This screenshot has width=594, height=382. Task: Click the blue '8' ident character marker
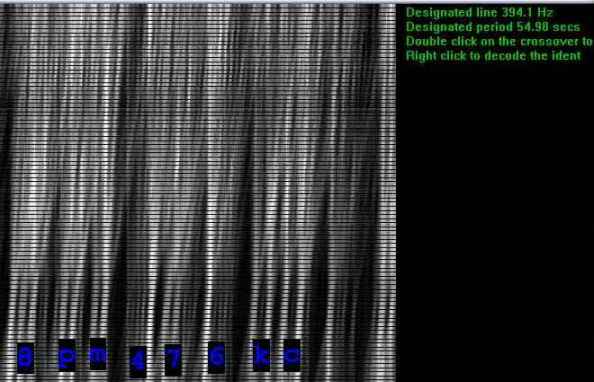(25, 358)
